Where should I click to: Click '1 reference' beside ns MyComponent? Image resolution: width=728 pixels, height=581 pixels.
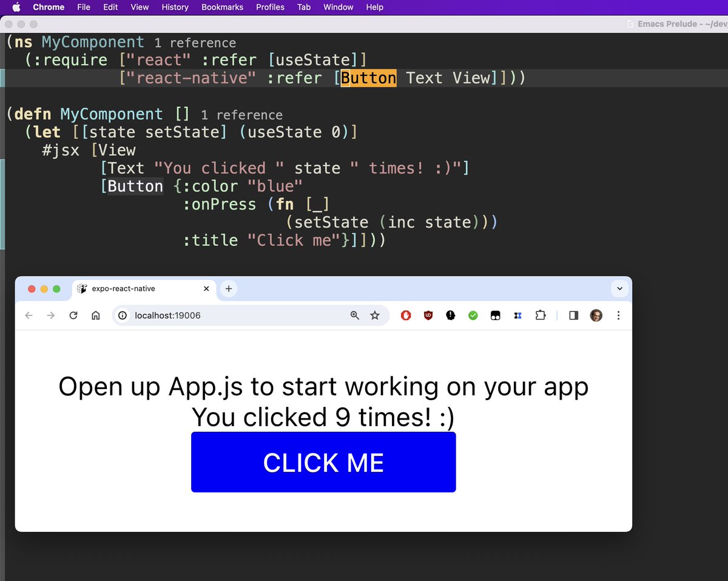pos(195,43)
